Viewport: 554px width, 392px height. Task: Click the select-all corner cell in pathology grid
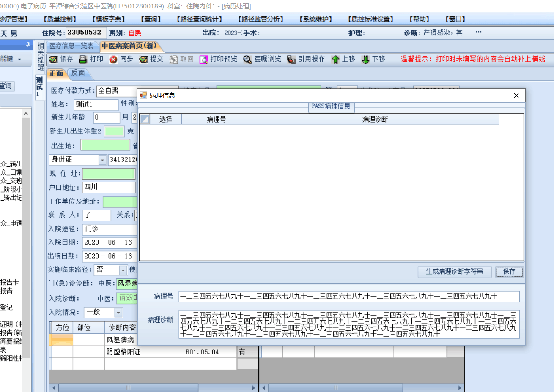click(145, 119)
